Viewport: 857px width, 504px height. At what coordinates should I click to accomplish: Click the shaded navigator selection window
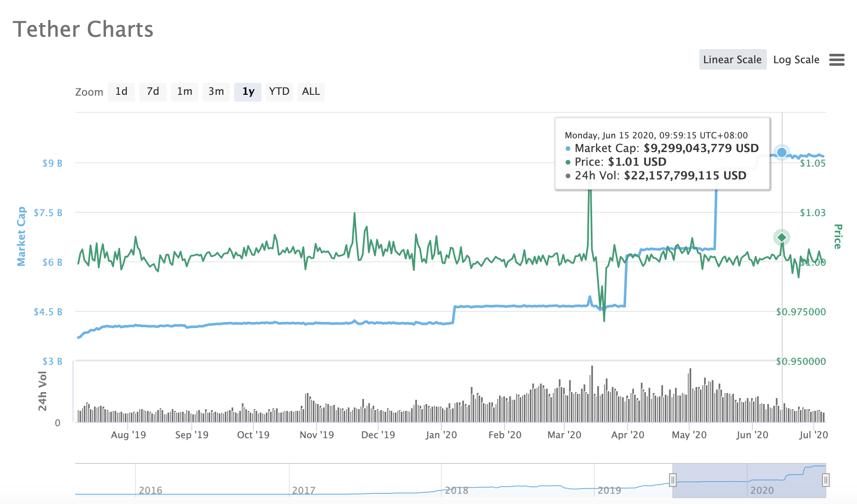749,480
